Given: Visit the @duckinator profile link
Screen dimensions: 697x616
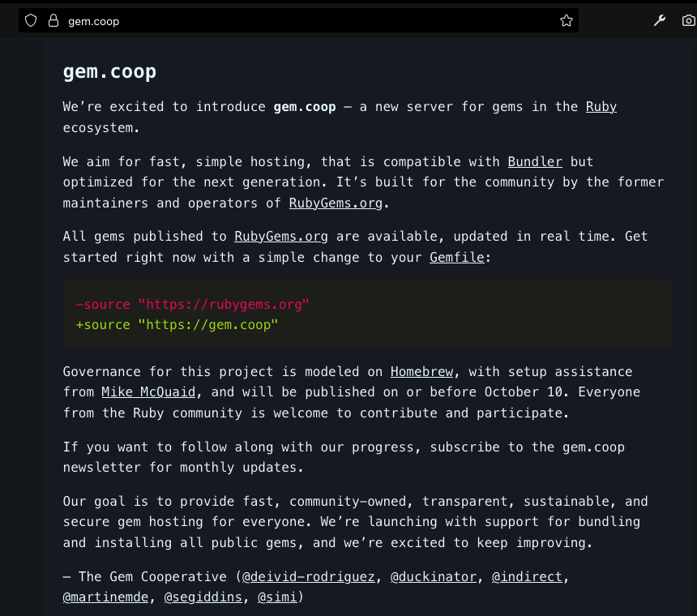Looking at the screenshot, I should coord(433,577).
